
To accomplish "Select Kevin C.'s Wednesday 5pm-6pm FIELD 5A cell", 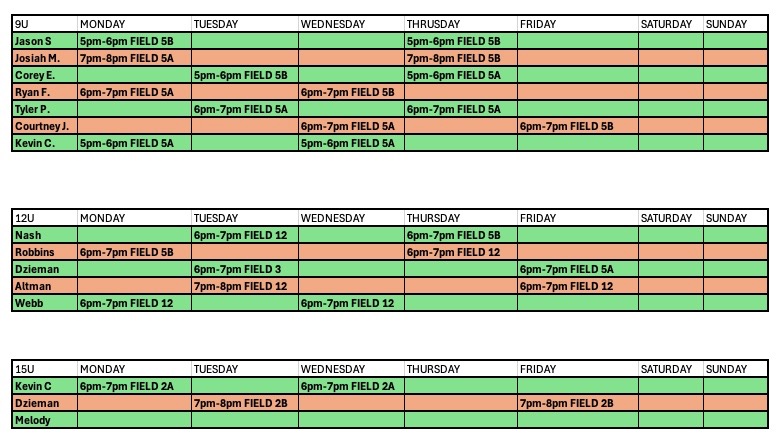I will coord(351,143).
